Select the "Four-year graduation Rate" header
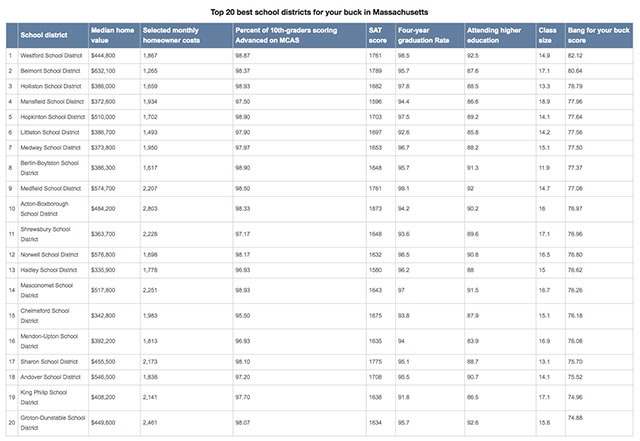640x441 pixels. (x=420, y=35)
